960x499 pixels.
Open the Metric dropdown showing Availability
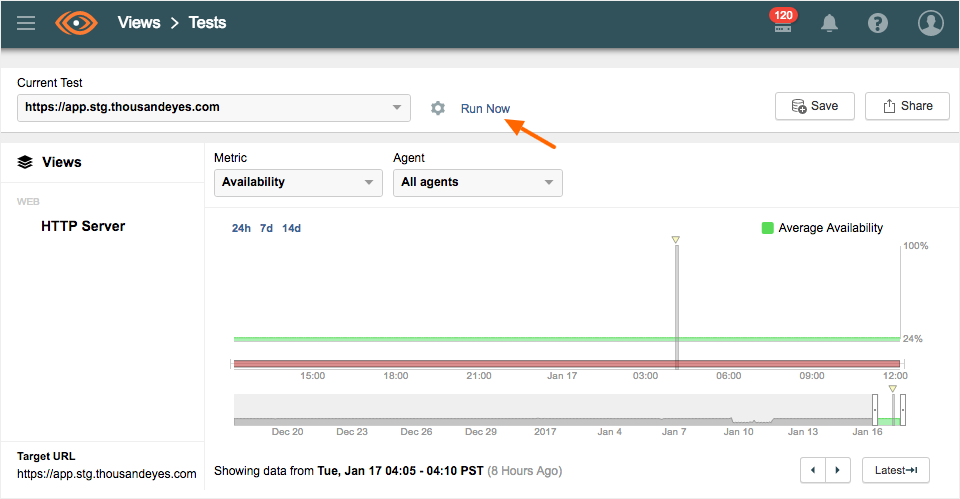tap(298, 182)
